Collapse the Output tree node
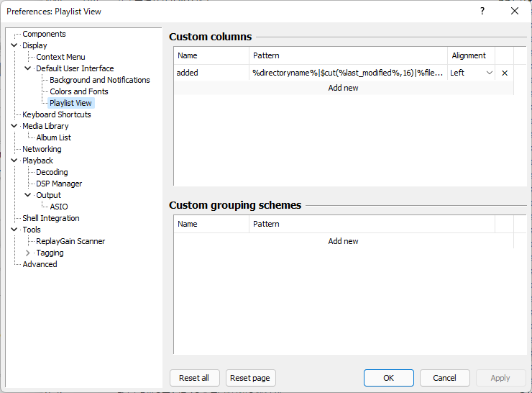Viewport: 532px width, 393px height. tap(28, 195)
